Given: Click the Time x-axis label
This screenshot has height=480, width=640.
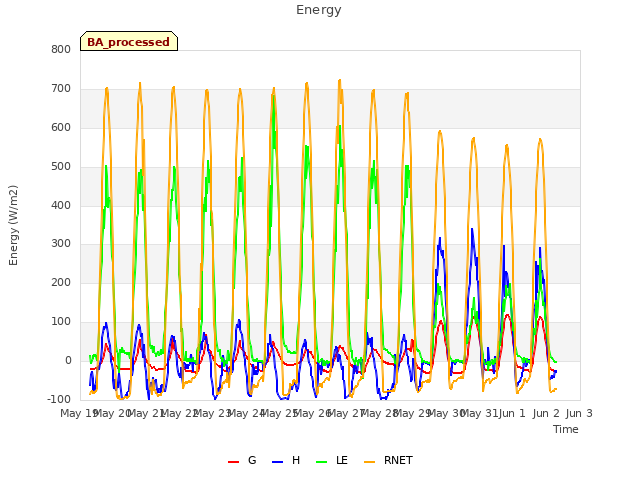Looking at the screenshot, I should pos(566,429).
